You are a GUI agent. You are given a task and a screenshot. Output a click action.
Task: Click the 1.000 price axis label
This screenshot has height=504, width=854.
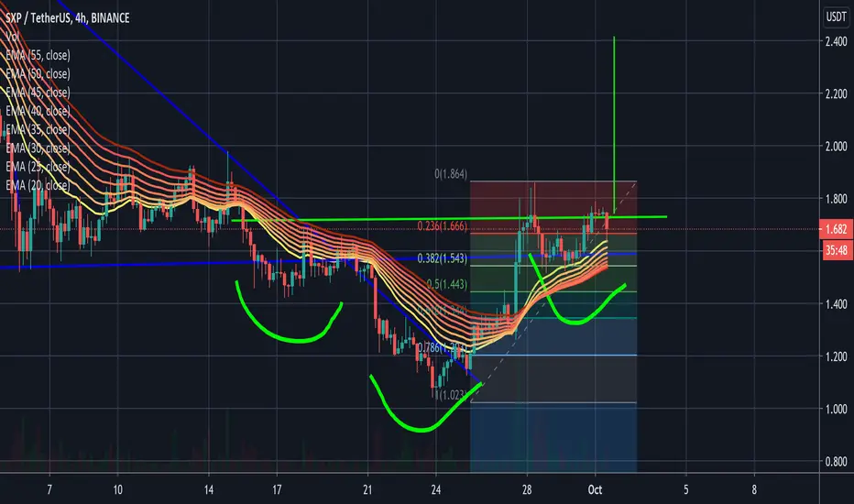click(836, 409)
